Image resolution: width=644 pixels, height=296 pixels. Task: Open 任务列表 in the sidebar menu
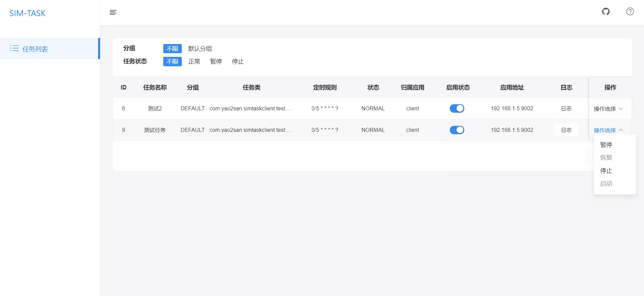[50, 49]
